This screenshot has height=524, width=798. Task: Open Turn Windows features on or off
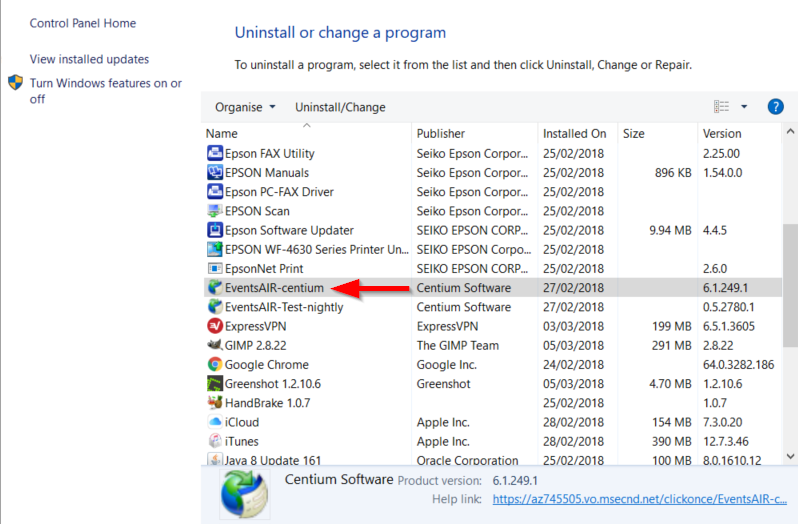[105, 91]
